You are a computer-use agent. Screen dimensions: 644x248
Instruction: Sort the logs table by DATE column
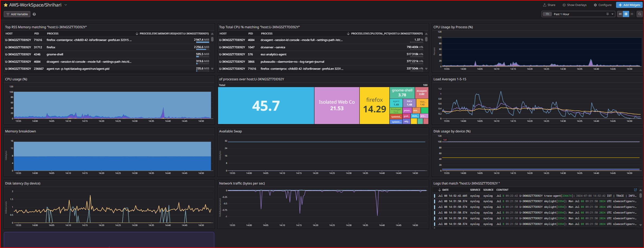pos(445,190)
